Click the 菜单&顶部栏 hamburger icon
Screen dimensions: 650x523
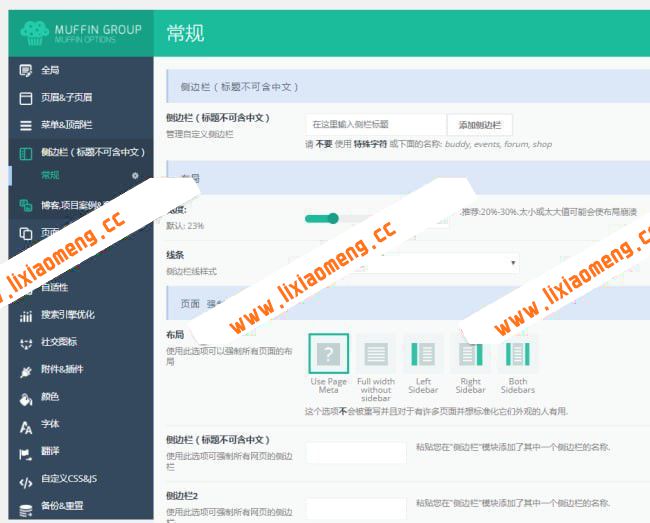[x=26, y=126]
